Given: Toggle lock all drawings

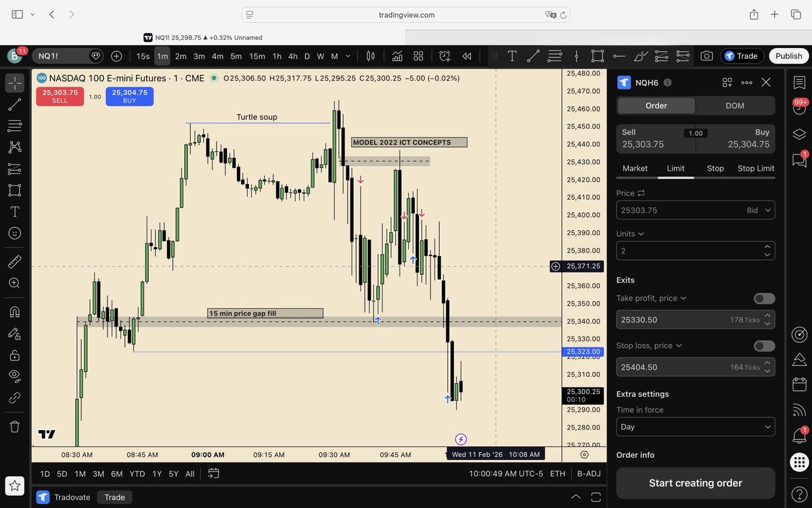Looking at the screenshot, I should point(15,355).
